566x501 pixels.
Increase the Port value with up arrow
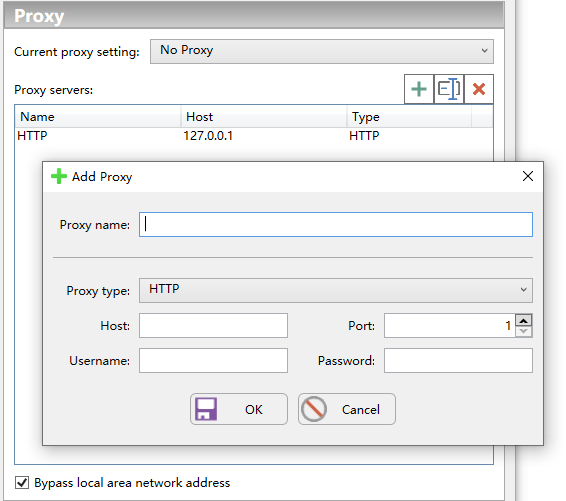[x=523, y=320]
